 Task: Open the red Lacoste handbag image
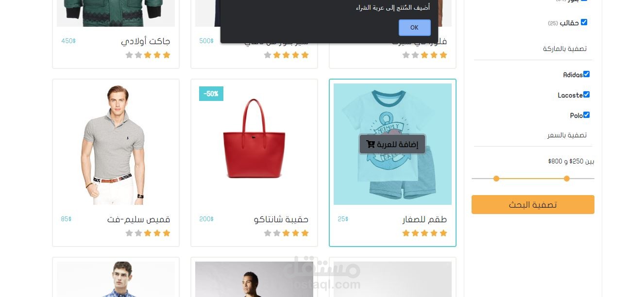coord(254,139)
